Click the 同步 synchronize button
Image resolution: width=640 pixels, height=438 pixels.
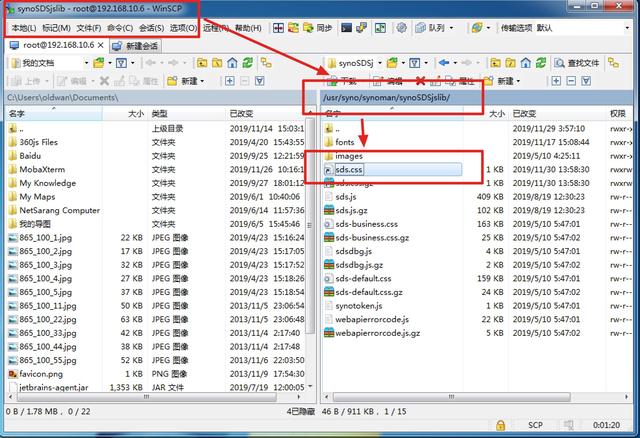(x=318, y=28)
